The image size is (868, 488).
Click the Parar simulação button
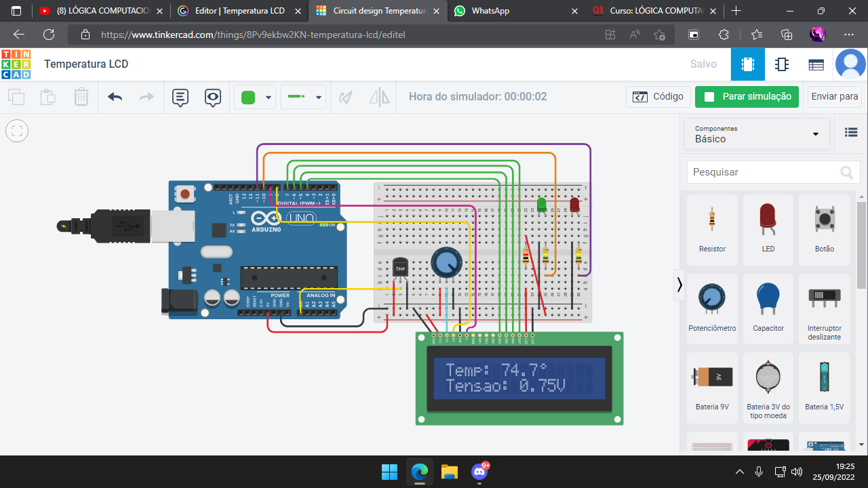pyautogui.click(x=747, y=96)
